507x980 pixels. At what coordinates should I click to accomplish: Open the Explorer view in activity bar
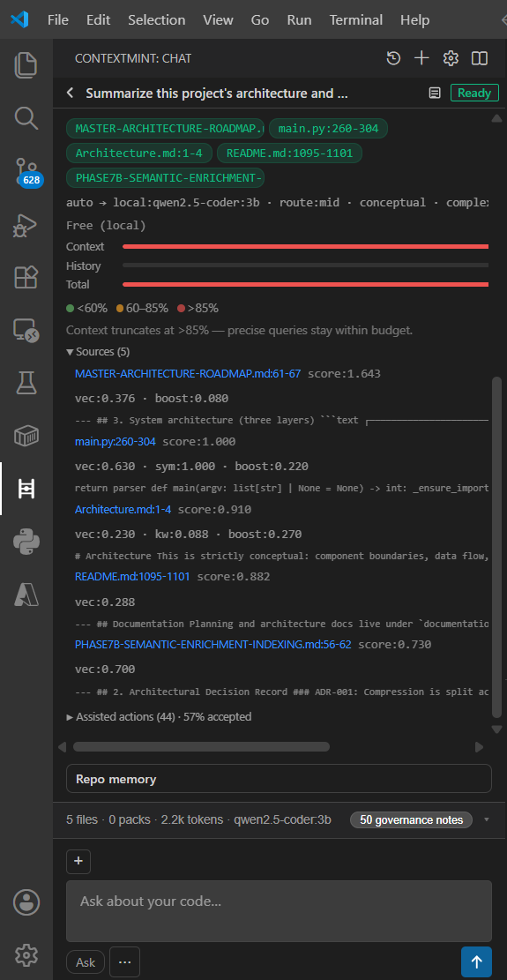click(x=26, y=65)
